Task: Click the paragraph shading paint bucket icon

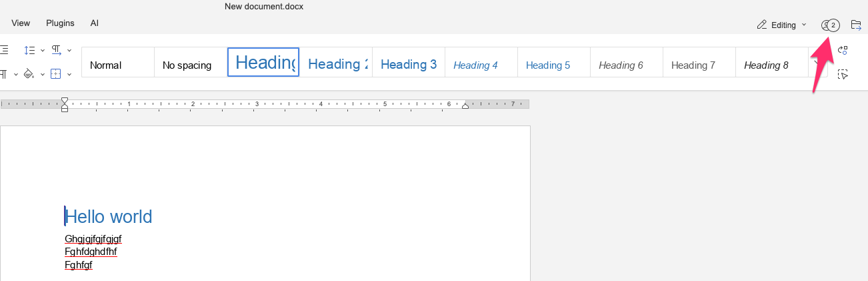Action: (29, 73)
